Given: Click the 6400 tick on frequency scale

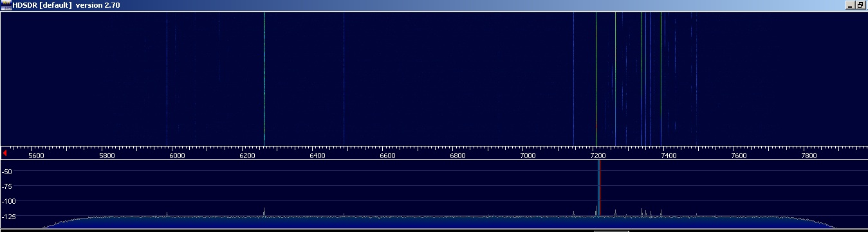Looking at the screenshot, I should tap(317, 156).
